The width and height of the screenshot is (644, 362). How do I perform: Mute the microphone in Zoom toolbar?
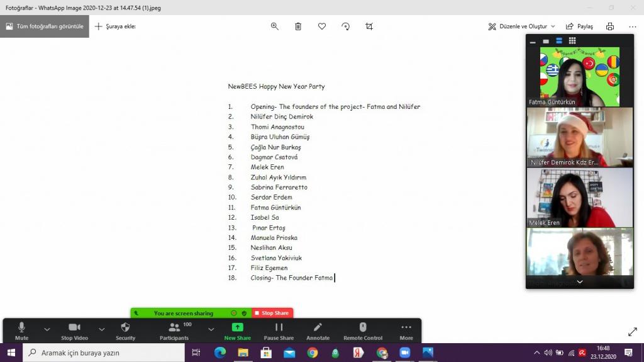[x=21, y=331]
